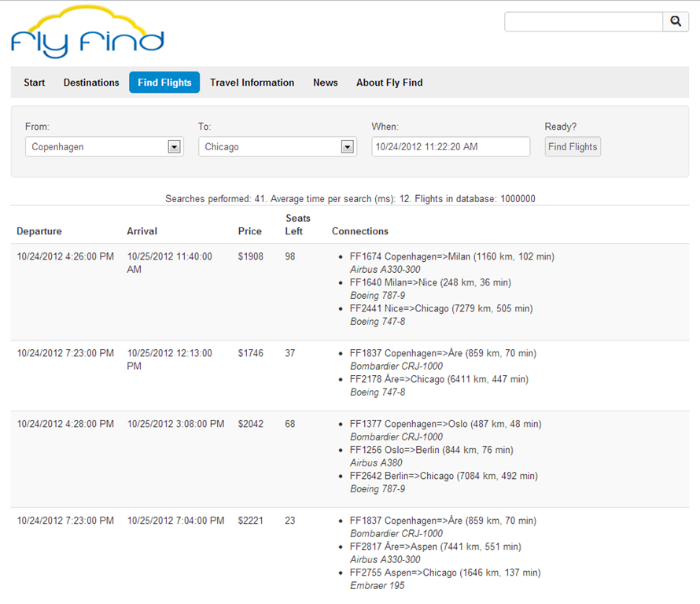Viewport: 700px width, 604px height.
Task: Click the Departure column header
Action: (x=39, y=231)
